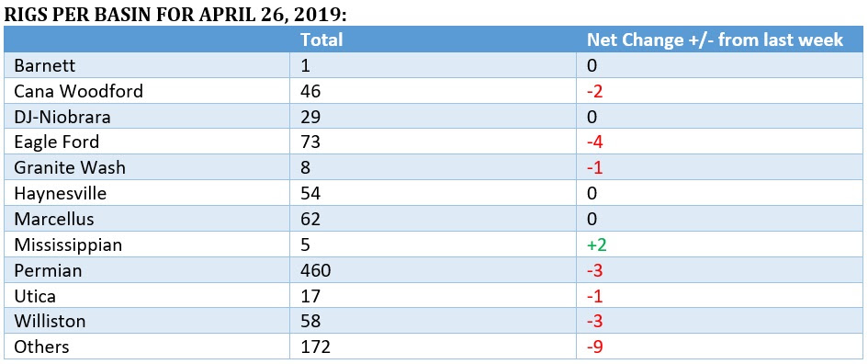This screenshot has height=364, width=868.
Task: Select the Others total value 172
Action: pos(316,347)
